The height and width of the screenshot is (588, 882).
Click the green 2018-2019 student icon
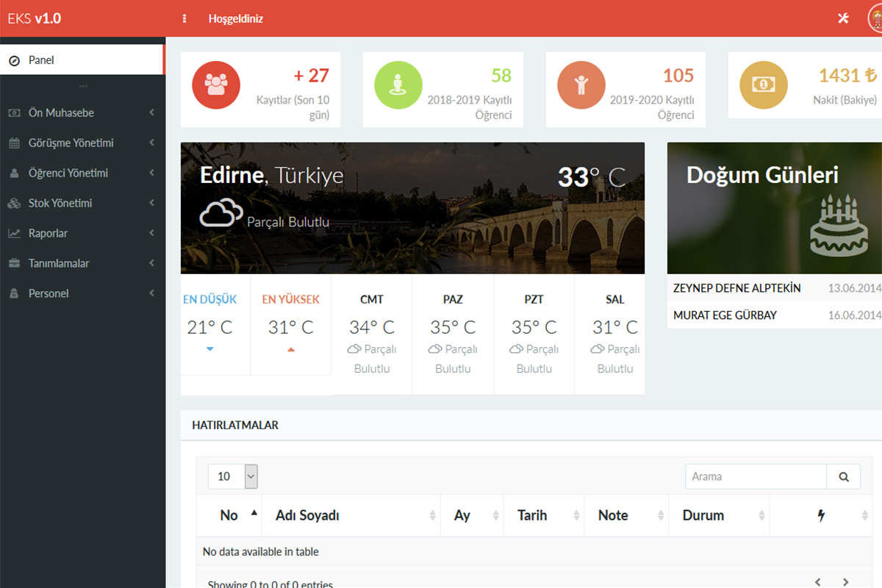click(x=398, y=85)
